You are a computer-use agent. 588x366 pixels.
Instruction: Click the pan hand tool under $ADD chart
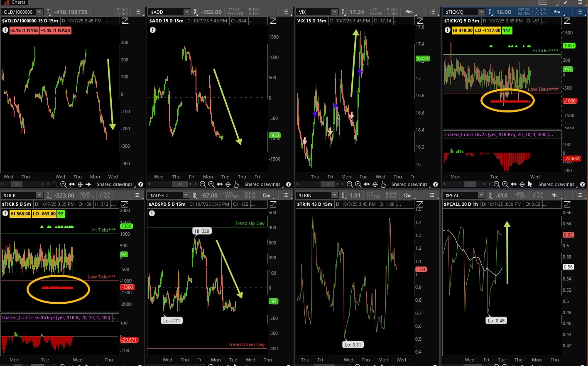point(236,184)
